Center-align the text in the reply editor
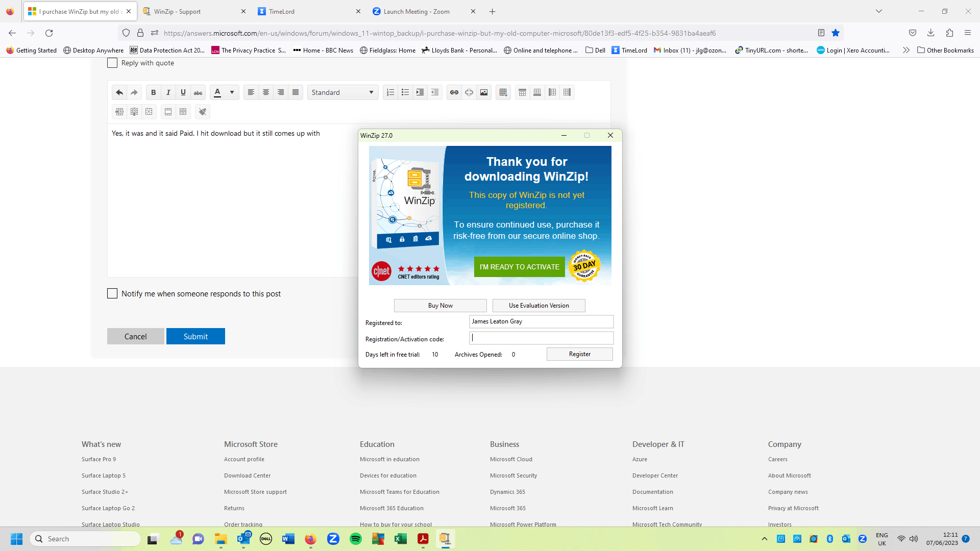 (266, 92)
